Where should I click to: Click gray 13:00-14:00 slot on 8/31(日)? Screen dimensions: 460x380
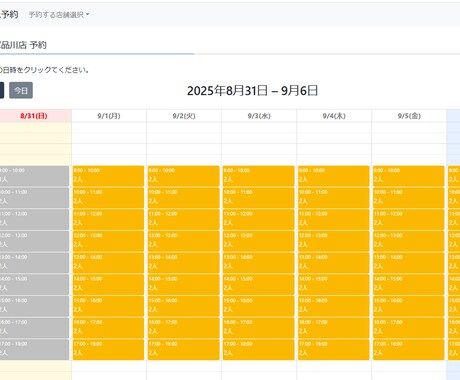pos(34,262)
